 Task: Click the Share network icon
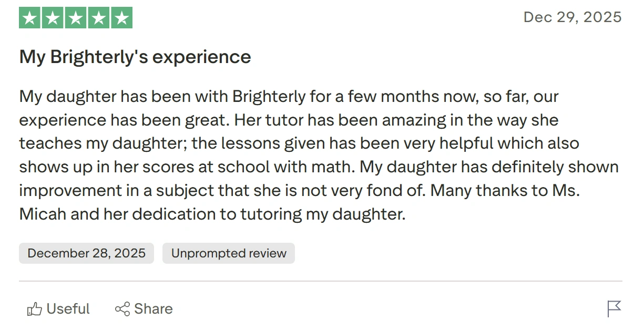click(122, 309)
